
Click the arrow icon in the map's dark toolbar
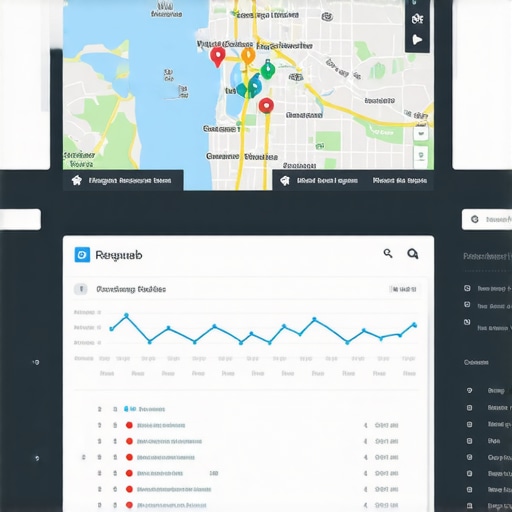coord(417,40)
